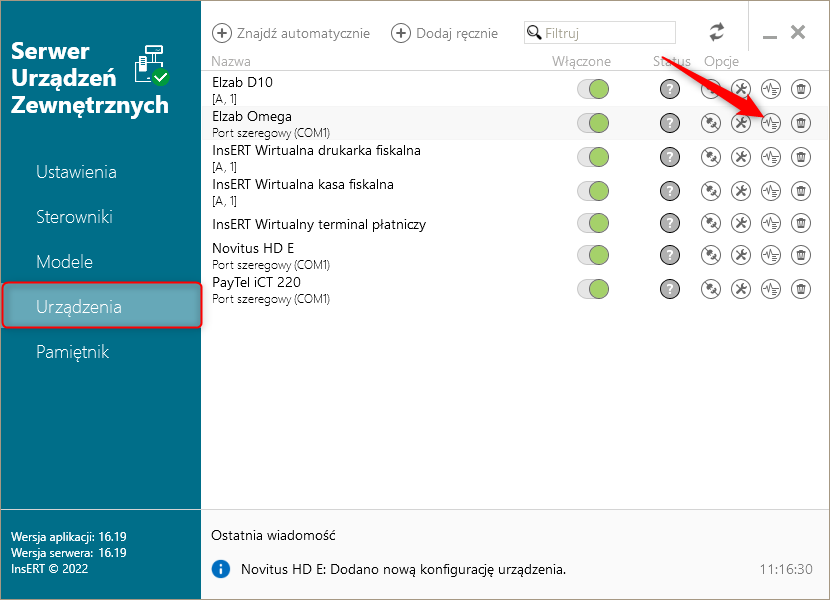The width and height of the screenshot is (830, 600).
Task: Refresh the device list with the arrows icon
Action: pos(717,32)
